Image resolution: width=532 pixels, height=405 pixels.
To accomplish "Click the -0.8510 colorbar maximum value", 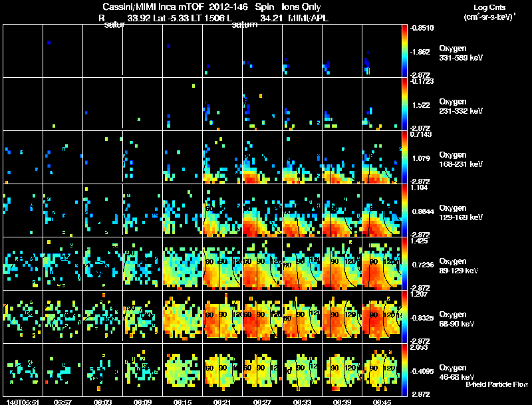I will (x=422, y=28).
